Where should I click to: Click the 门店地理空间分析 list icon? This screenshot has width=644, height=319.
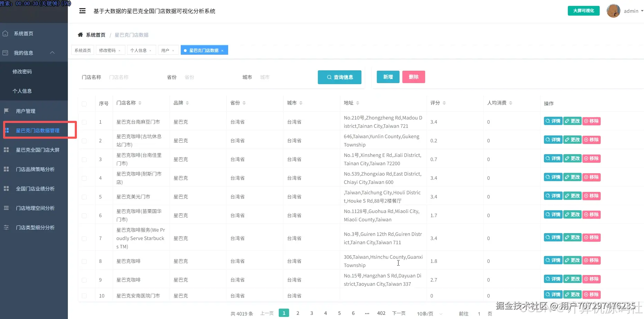[x=6, y=208]
